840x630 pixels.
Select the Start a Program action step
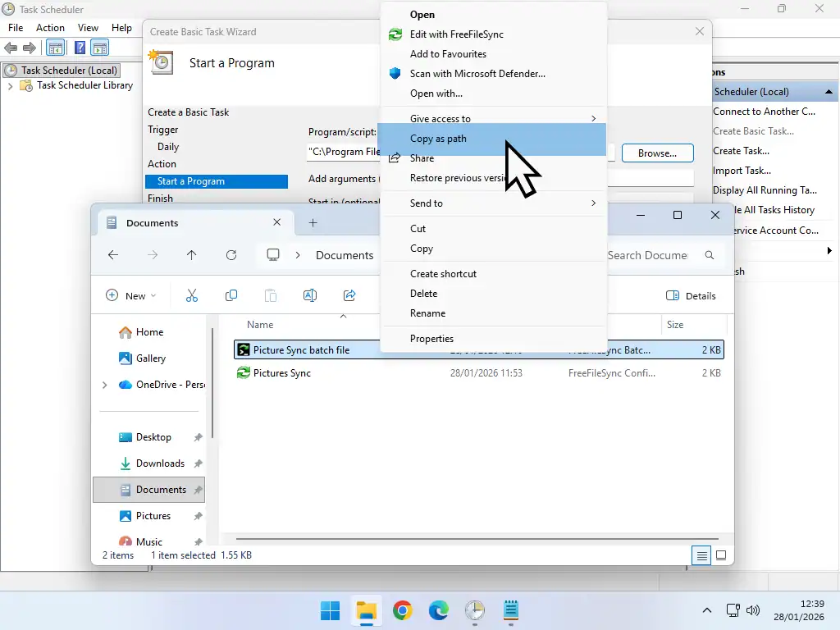click(193, 181)
